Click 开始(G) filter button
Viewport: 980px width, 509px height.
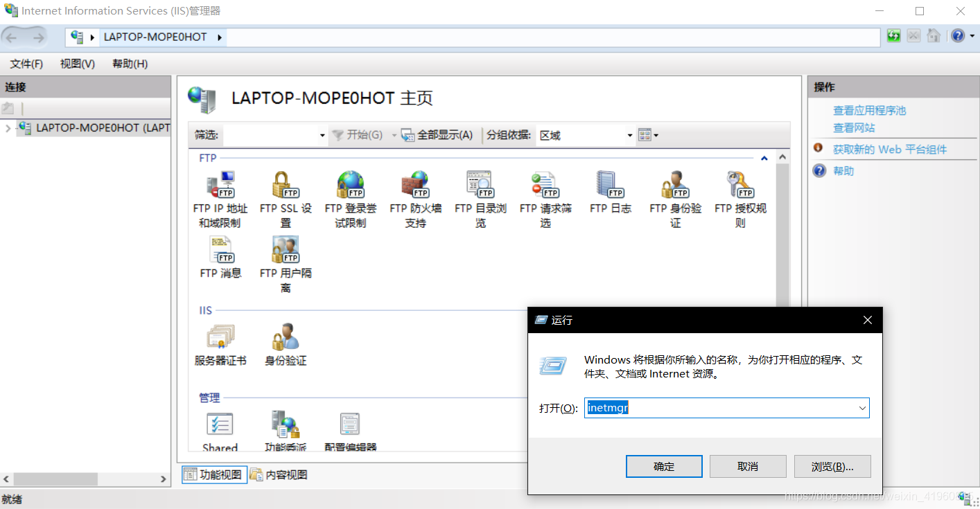pos(358,135)
